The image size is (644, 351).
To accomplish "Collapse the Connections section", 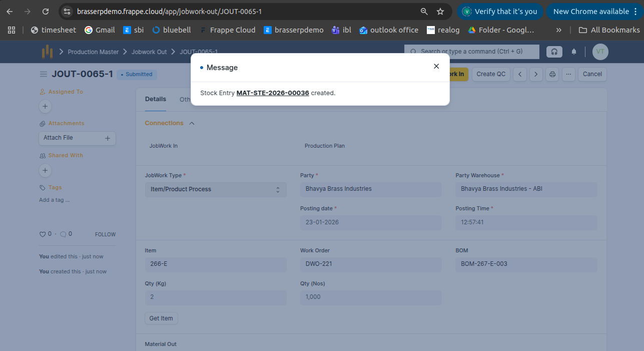I will (x=192, y=123).
